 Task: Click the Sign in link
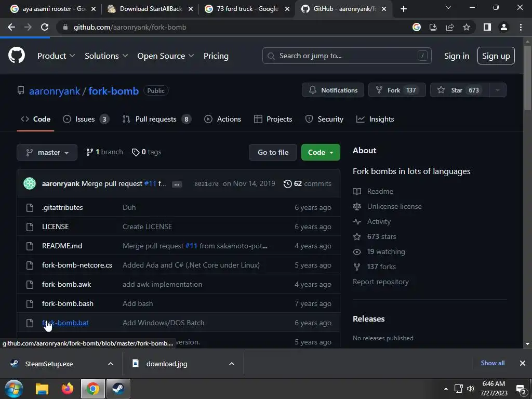point(457,56)
